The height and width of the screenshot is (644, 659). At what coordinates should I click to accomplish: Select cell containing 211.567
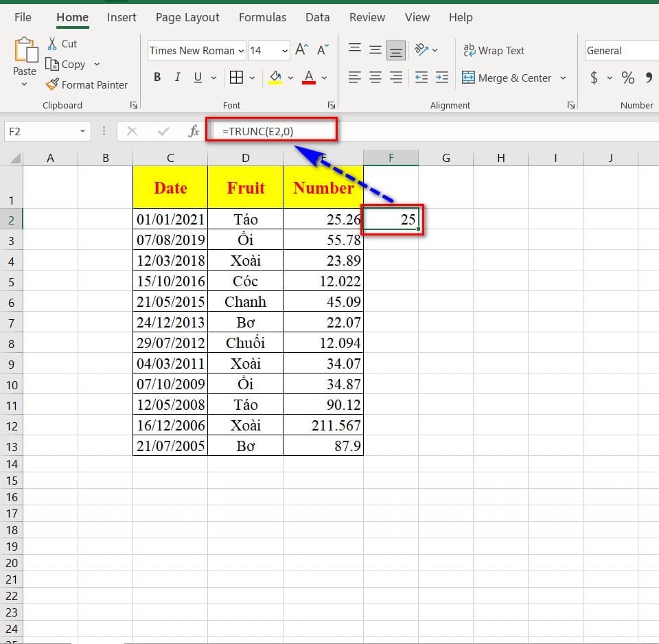[323, 426]
